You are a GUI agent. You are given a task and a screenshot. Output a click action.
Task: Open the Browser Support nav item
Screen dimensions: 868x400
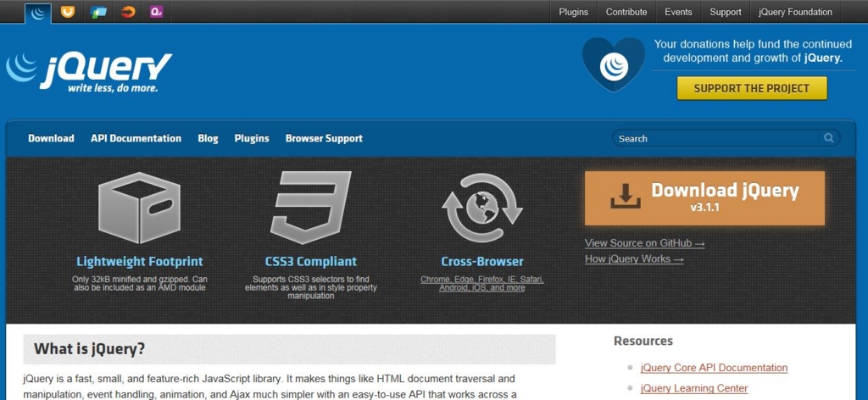[324, 138]
